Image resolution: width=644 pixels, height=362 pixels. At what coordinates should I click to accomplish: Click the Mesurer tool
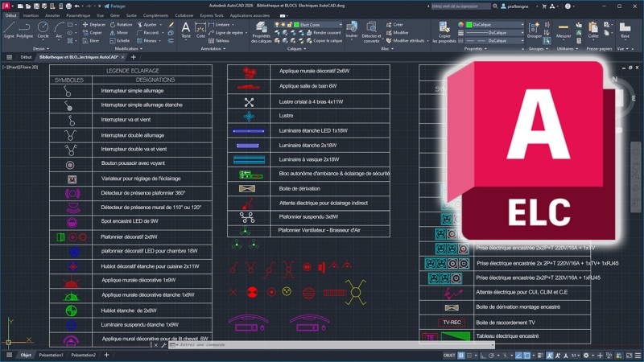coord(563,31)
